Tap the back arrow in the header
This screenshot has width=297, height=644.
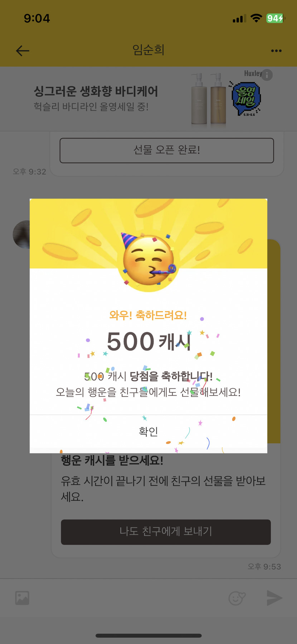pyautogui.click(x=23, y=51)
